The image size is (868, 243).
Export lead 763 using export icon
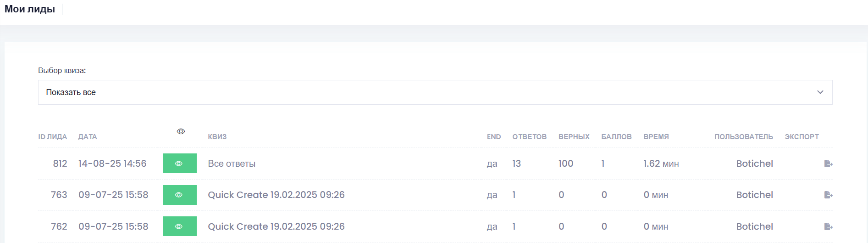(828, 195)
